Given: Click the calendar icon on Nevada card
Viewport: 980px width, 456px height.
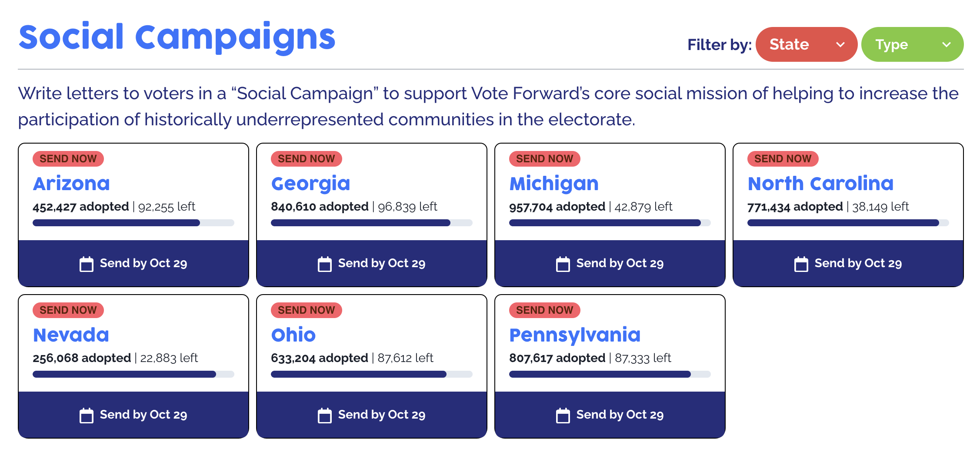Looking at the screenshot, I should (x=87, y=416).
